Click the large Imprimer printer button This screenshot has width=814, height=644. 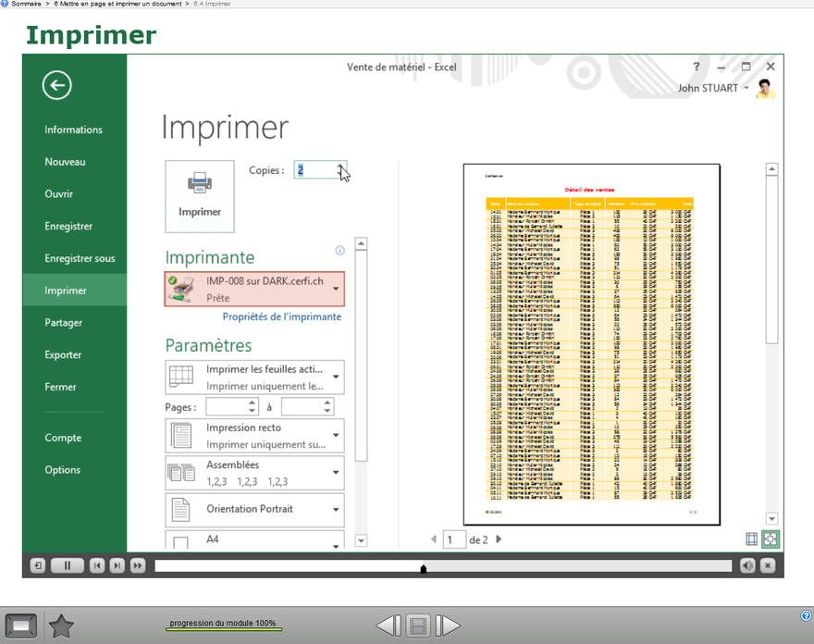[200, 195]
